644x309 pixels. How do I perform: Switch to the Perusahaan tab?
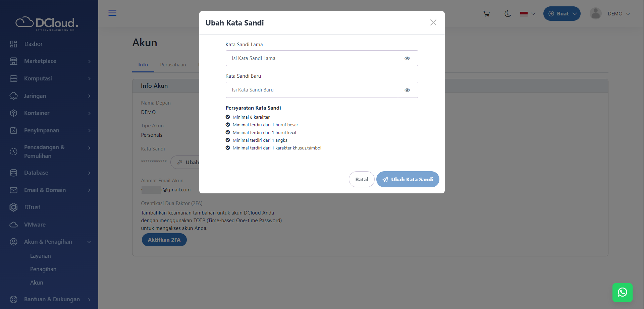tap(173, 65)
